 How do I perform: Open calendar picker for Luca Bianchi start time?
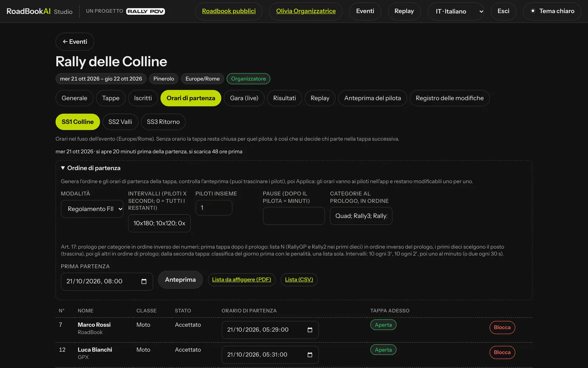tap(310, 355)
